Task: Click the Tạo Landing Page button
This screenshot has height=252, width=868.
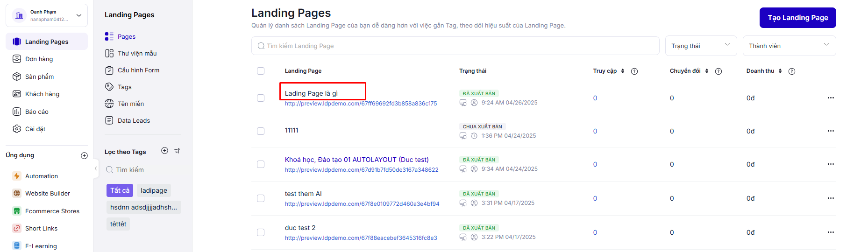Action: (797, 18)
